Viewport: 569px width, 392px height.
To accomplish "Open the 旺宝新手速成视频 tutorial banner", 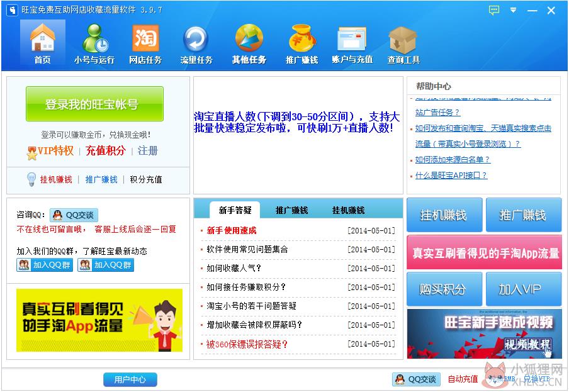I will [x=484, y=334].
